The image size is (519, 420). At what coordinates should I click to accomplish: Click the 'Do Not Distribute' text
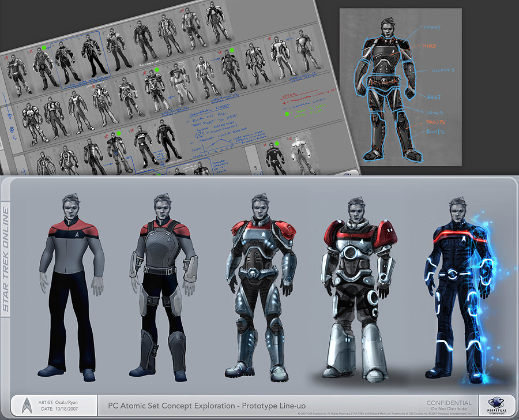(x=449, y=409)
